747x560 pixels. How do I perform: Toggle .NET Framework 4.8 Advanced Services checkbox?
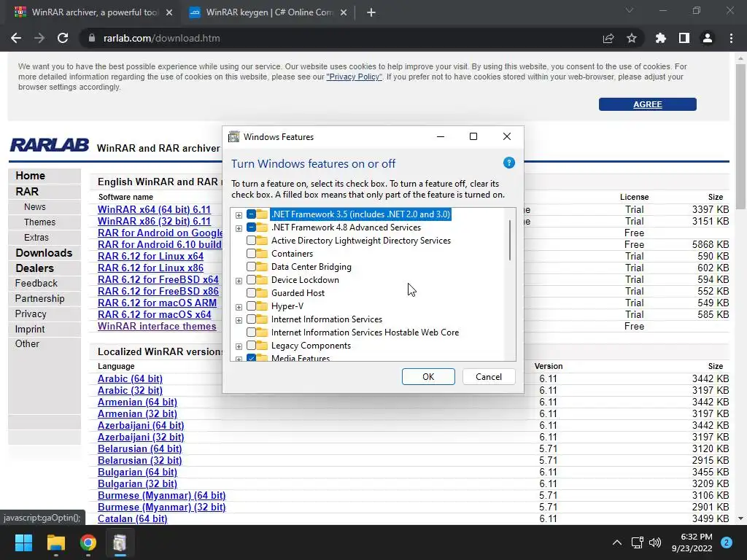251,227
